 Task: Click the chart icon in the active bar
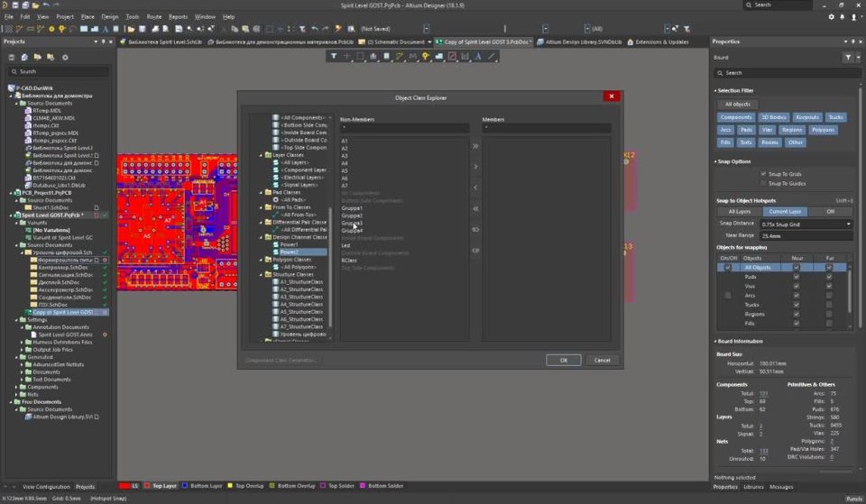[465, 56]
